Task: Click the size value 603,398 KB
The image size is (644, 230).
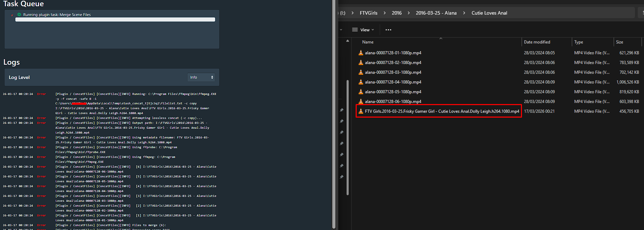Action: (x=629, y=102)
